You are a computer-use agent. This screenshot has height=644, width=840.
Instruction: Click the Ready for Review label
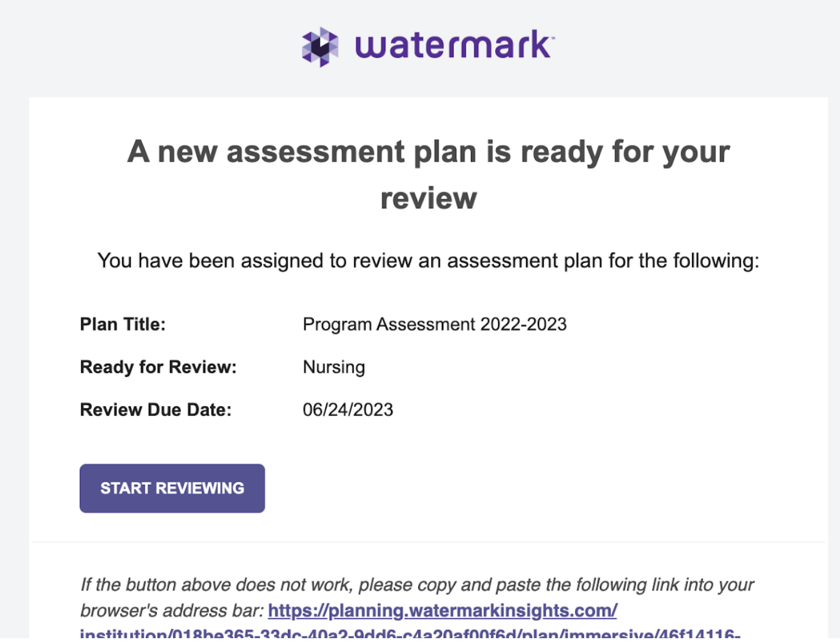point(158,367)
